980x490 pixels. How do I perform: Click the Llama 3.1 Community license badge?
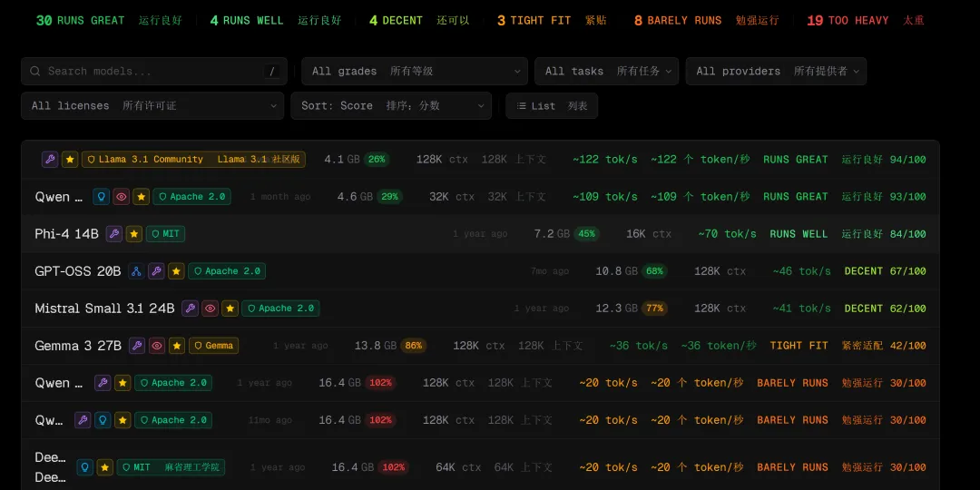[x=194, y=160]
